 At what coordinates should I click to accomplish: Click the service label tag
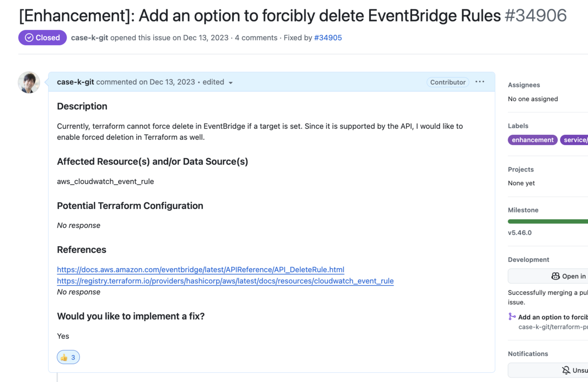(574, 140)
